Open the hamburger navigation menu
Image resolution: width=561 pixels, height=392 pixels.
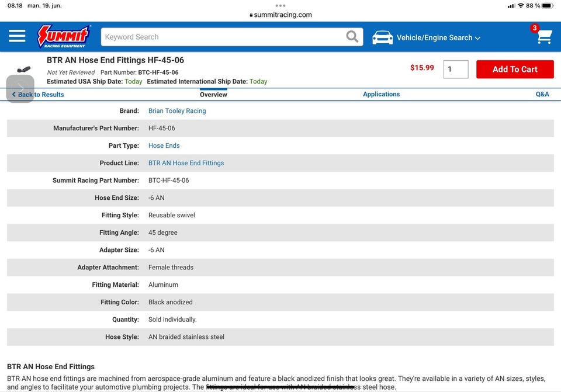coord(17,36)
